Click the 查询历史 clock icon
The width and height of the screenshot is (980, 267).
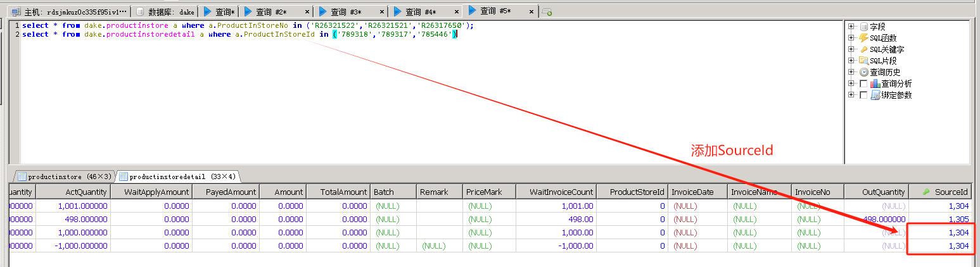tap(864, 72)
